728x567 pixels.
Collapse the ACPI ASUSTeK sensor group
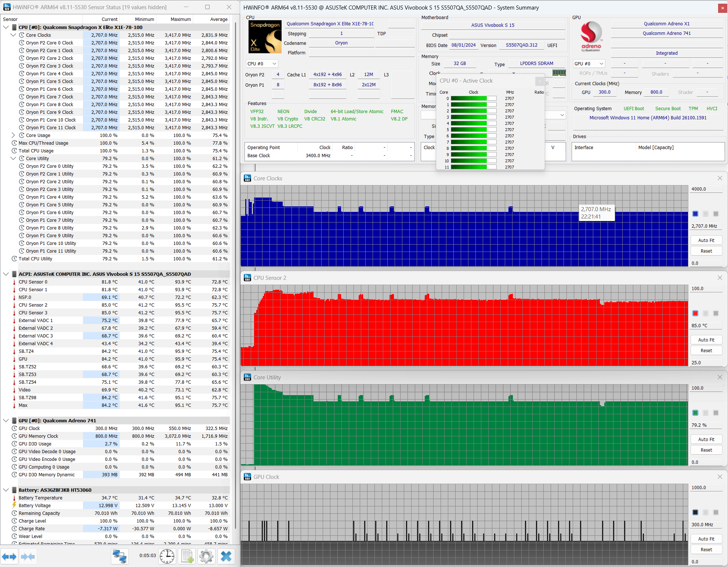coord(6,274)
